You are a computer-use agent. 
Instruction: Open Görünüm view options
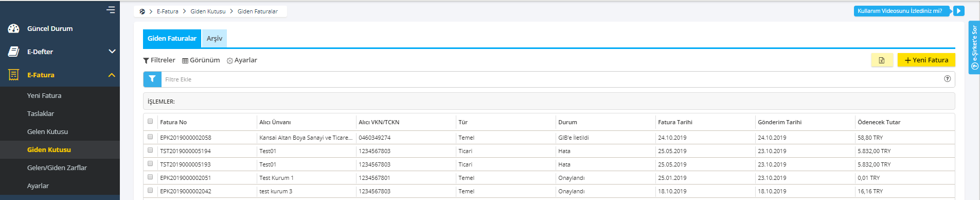201,60
